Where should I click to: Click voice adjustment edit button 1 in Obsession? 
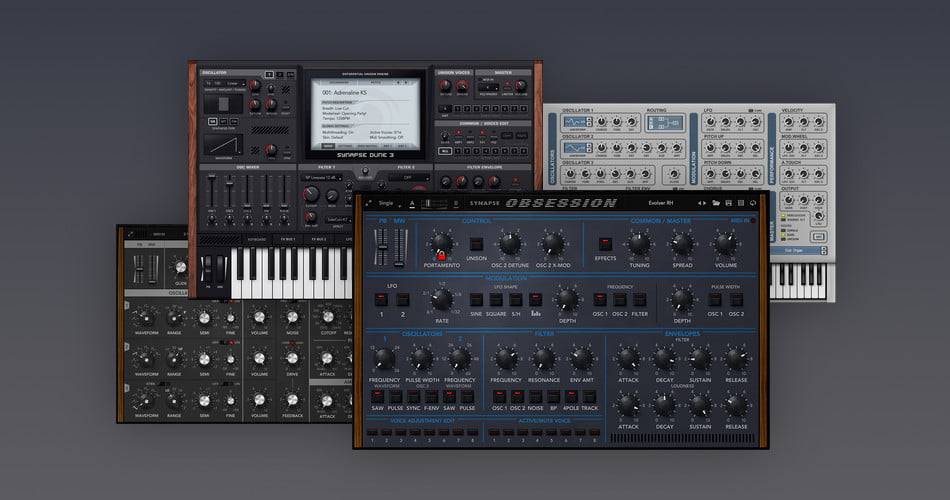tap(373, 433)
